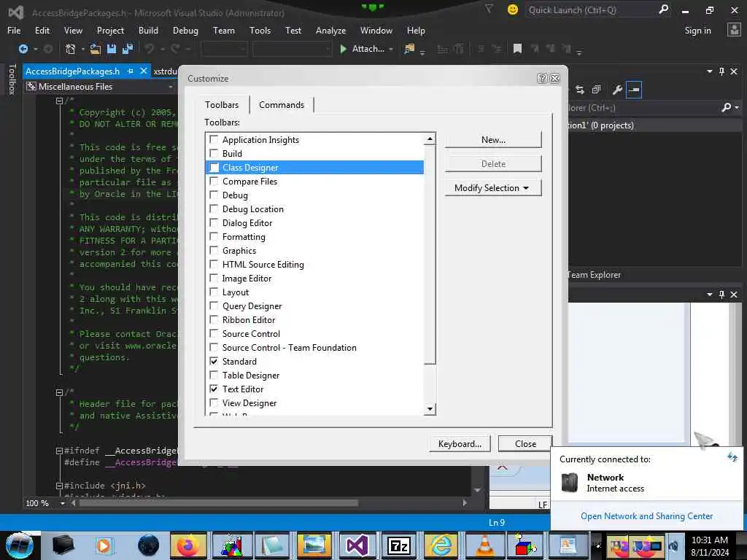Viewport: 747px width, 560px height.
Task: Collapse the #include <jni.h> region
Action: [x=59, y=486]
